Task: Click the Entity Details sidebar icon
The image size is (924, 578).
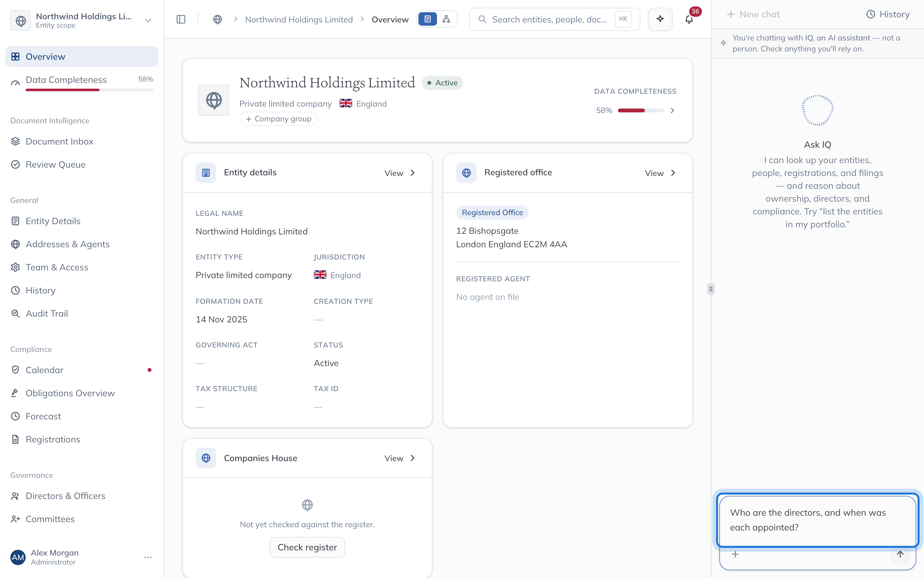Action: pos(15,221)
